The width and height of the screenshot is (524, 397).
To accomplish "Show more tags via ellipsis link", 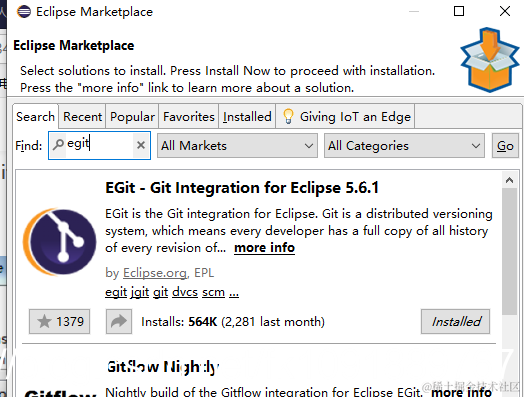I will 234,293.
